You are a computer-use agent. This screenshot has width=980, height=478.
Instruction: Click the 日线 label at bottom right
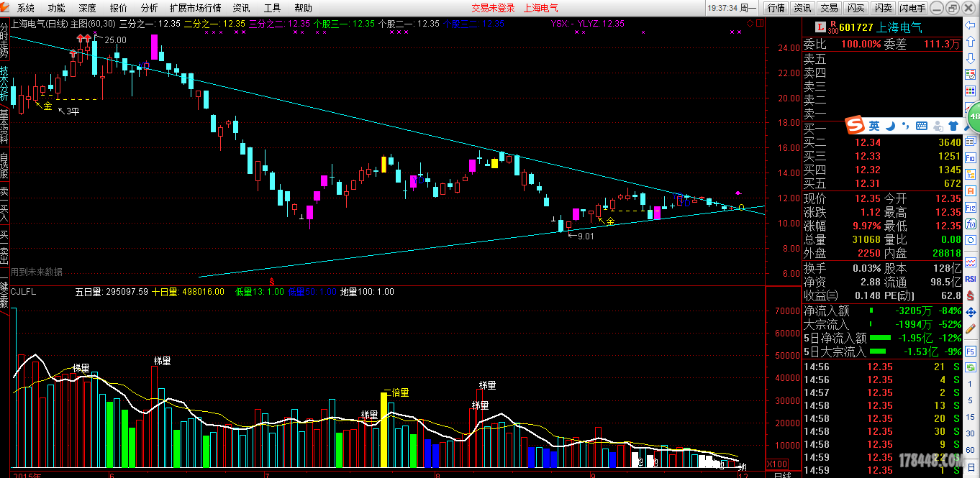(x=782, y=474)
